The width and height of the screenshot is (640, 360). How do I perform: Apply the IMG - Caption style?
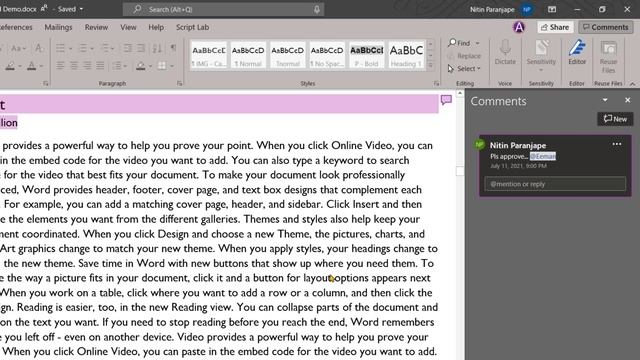pos(209,56)
